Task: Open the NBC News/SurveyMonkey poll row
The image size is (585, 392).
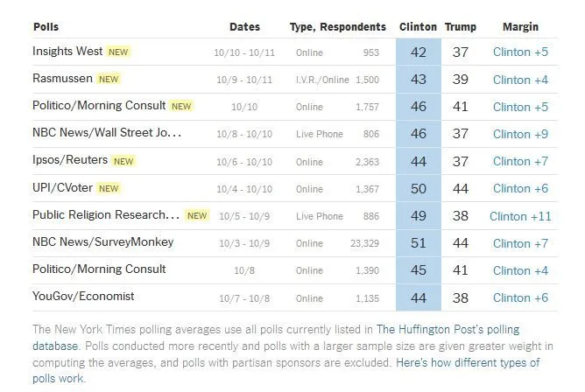Action: click(102, 241)
